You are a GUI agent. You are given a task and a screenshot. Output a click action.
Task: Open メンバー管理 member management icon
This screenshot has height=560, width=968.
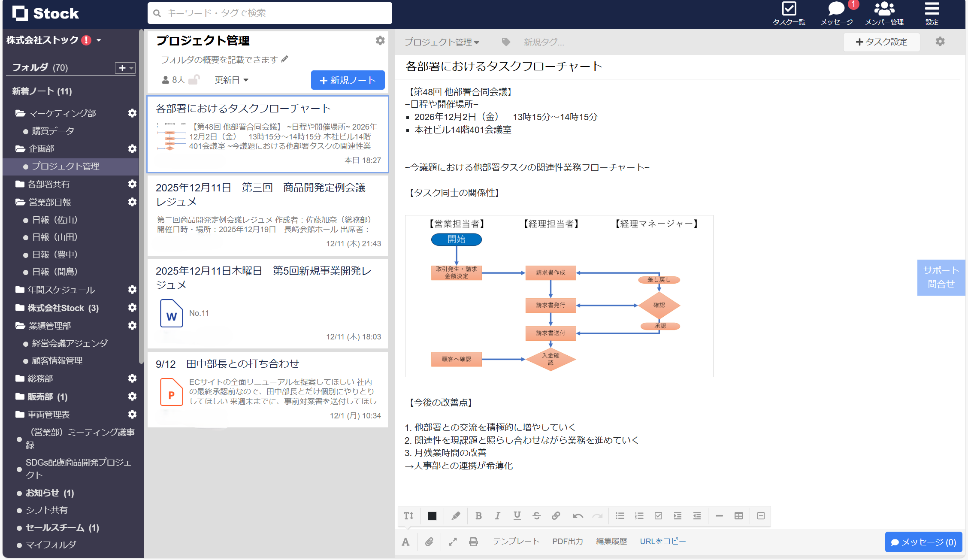(x=885, y=9)
